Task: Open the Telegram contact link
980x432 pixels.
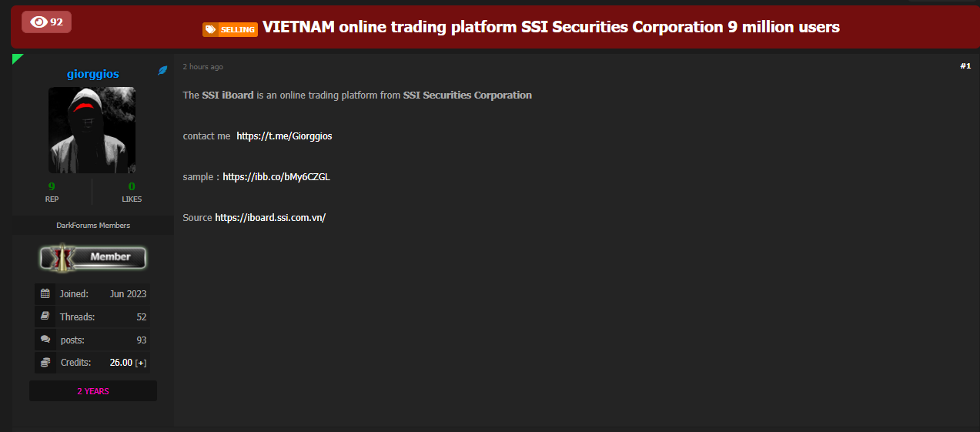Action: click(284, 136)
